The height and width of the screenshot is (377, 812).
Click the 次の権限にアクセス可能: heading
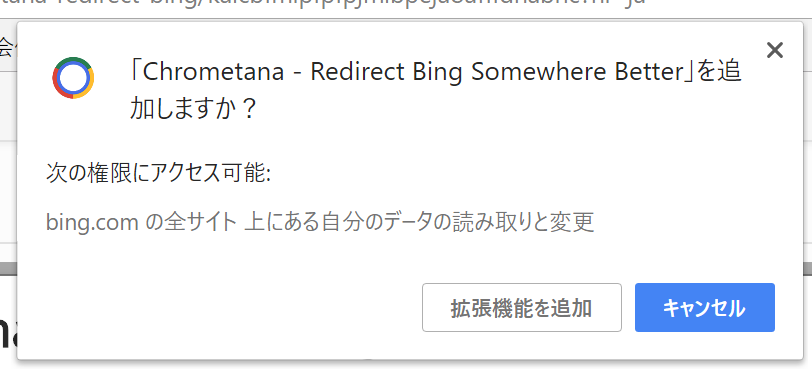pos(158,174)
